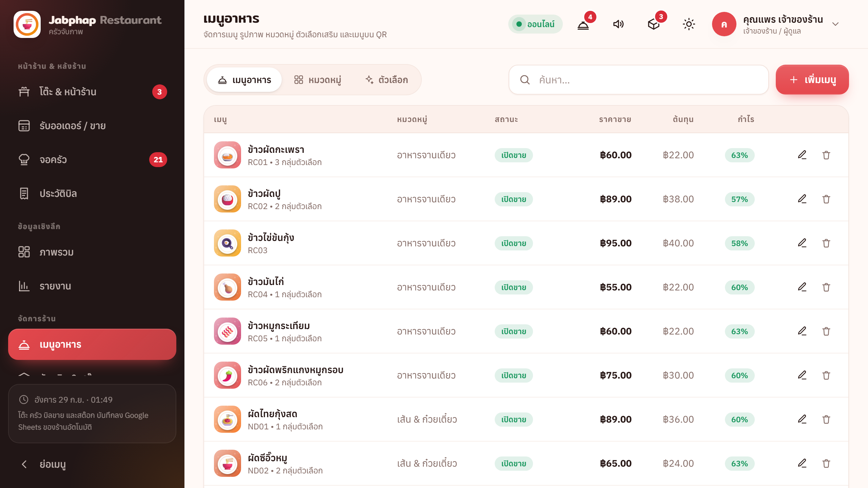Delete the ข้าวไข่ข้นกุ้ง row
This screenshot has height=488, width=868.
coord(826,243)
